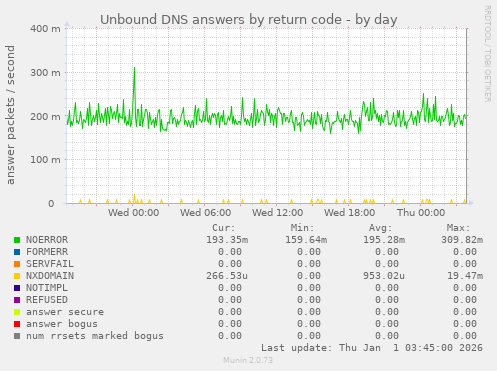
Task: Click the '400 m' y-axis label
Action: coord(46,29)
